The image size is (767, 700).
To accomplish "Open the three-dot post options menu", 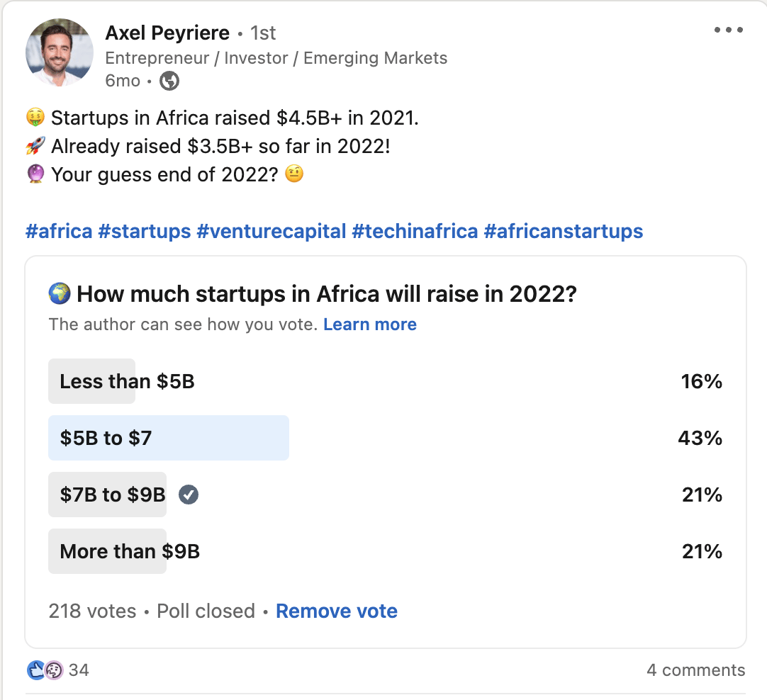I will (727, 30).
